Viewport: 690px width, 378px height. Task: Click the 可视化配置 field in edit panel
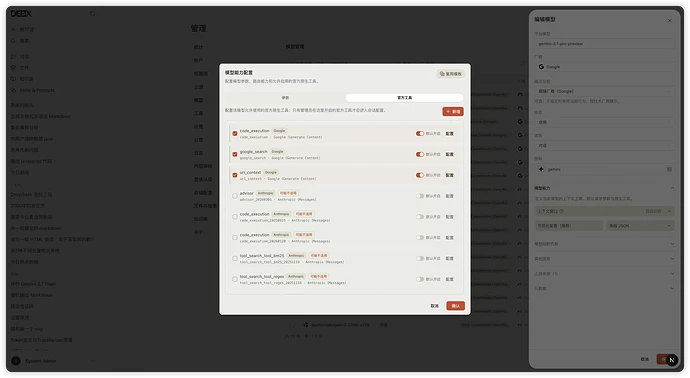point(569,226)
